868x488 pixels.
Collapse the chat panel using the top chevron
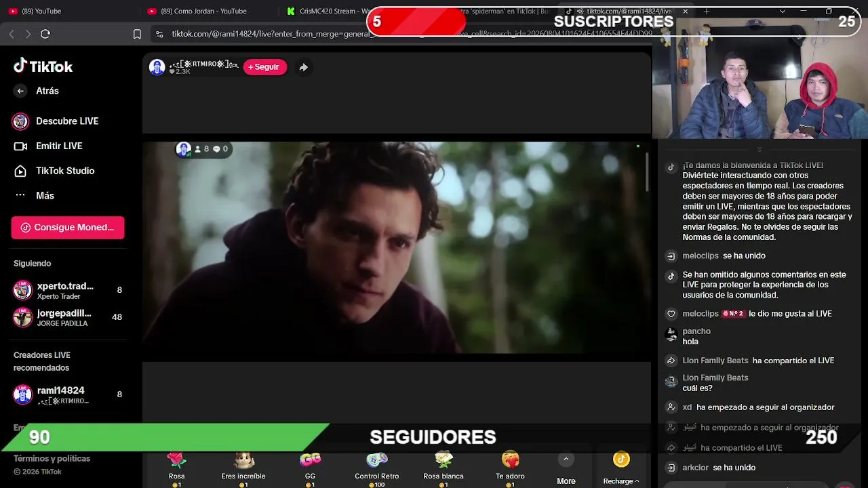759,149
